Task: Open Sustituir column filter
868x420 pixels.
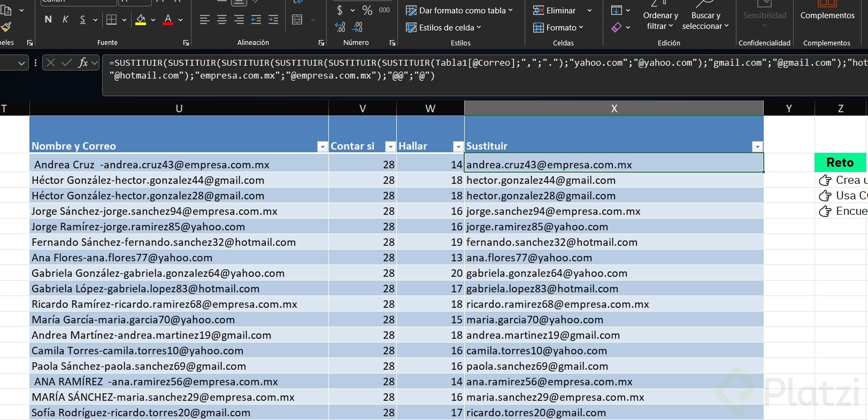Action: pyautogui.click(x=757, y=146)
